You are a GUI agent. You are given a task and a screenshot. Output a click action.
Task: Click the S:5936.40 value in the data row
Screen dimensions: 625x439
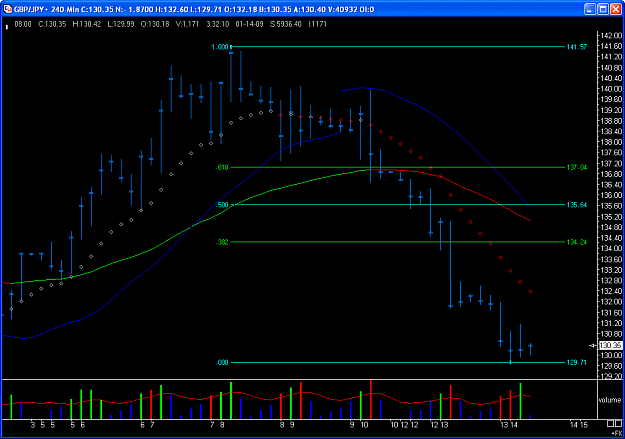(286, 24)
